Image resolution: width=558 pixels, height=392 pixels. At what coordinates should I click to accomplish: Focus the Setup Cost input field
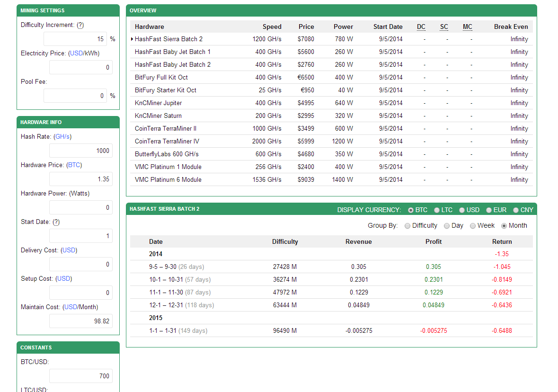tap(81, 293)
